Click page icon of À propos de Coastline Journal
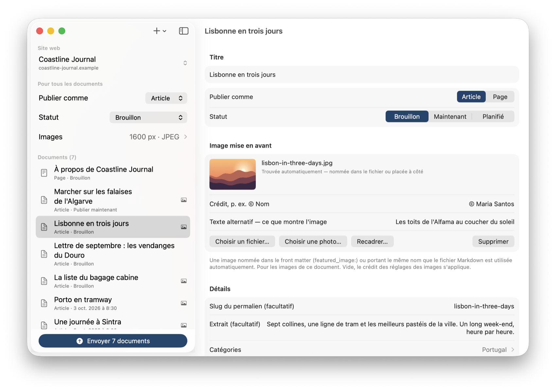The image size is (556, 392). 44,173
